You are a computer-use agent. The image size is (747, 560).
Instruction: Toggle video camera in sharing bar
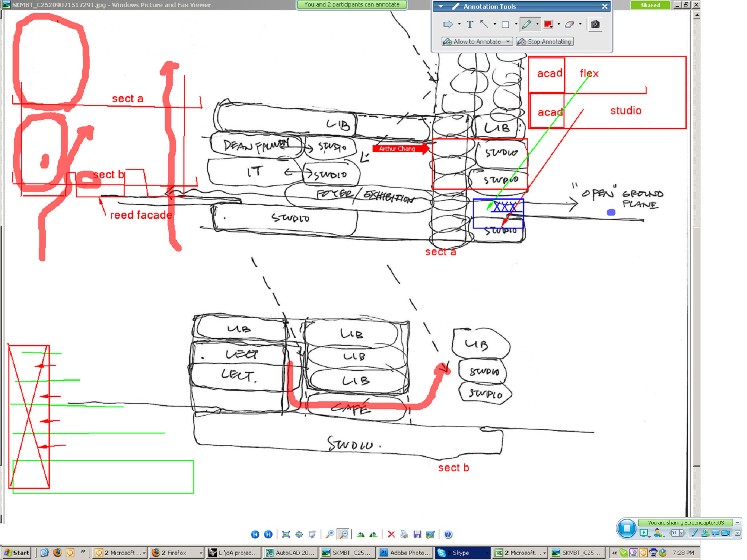(x=726, y=532)
